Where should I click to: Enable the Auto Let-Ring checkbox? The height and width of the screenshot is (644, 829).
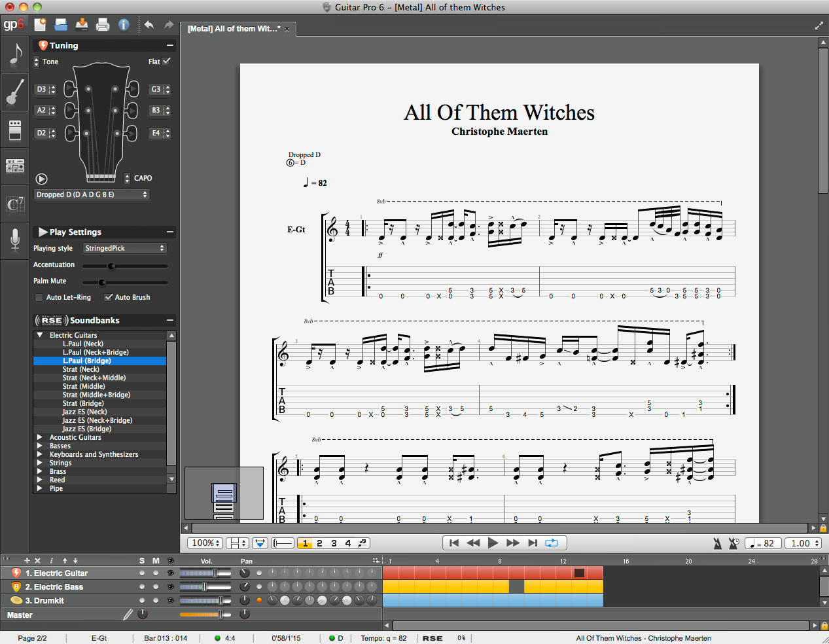(38, 296)
